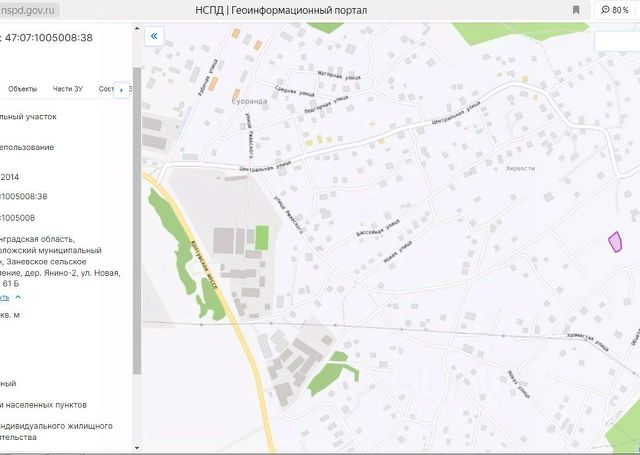Click the panel scrollbar down arrow
The image size is (640, 455).
pyautogui.click(x=137, y=448)
